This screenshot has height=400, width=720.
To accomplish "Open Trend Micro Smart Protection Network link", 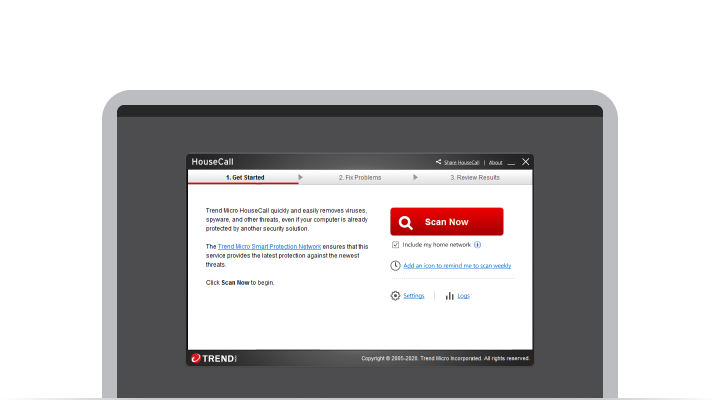I will [x=269, y=247].
